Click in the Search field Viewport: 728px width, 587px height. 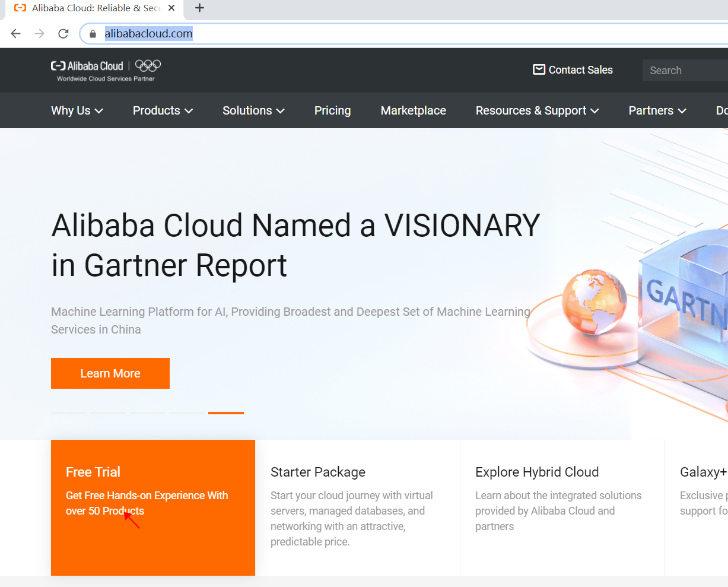pos(685,70)
